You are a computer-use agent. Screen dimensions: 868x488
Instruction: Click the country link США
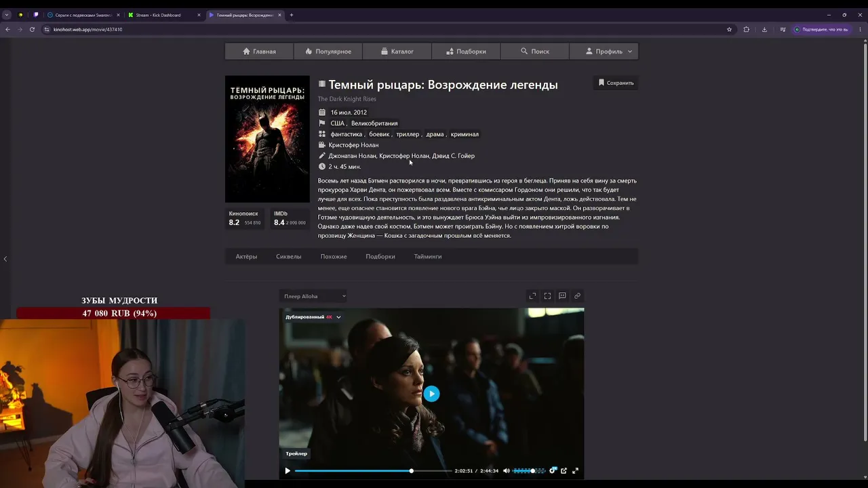[337, 123]
